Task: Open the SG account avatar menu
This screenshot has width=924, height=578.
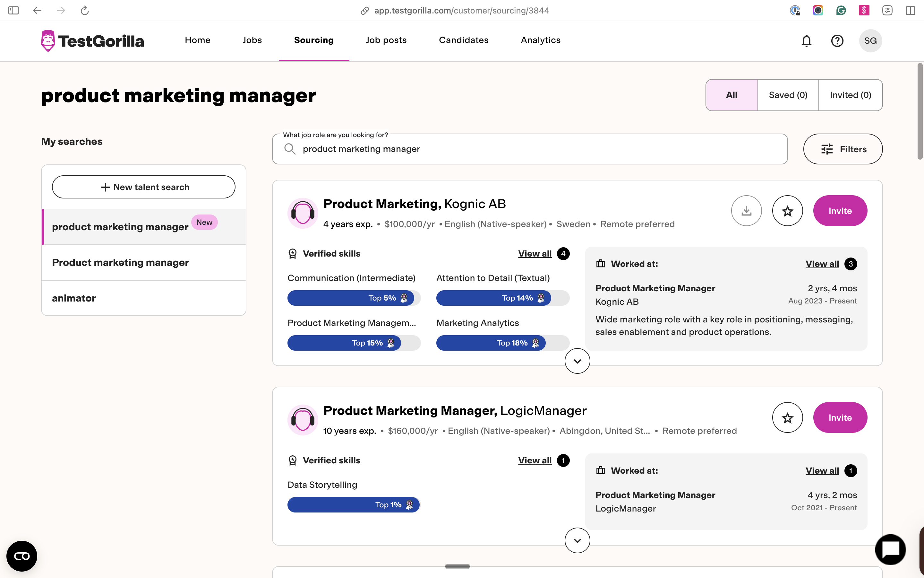Action: [870, 40]
